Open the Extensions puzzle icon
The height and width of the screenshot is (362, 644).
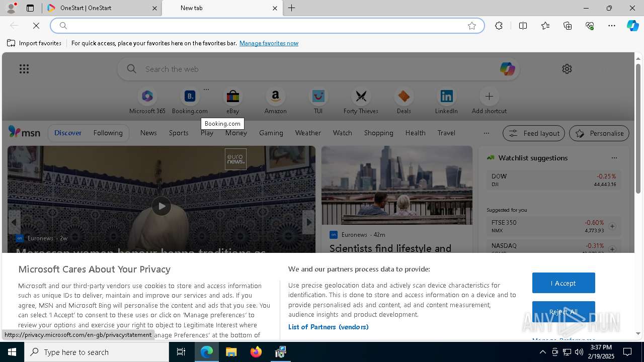[499, 26]
